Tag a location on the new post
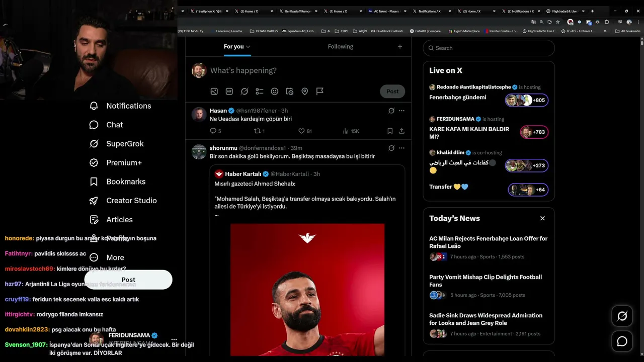Image resolution: width=644 pixels, height=362 pixels. (x=305, y=92)
